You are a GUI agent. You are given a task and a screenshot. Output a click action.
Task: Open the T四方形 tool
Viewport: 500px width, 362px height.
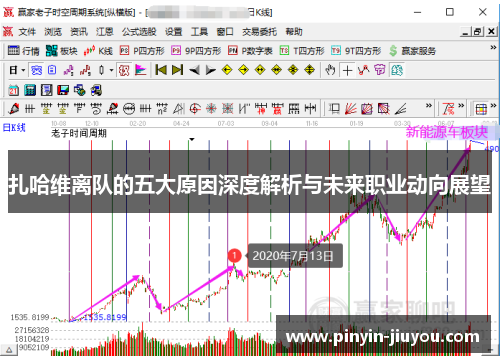[x=302, y=51]
